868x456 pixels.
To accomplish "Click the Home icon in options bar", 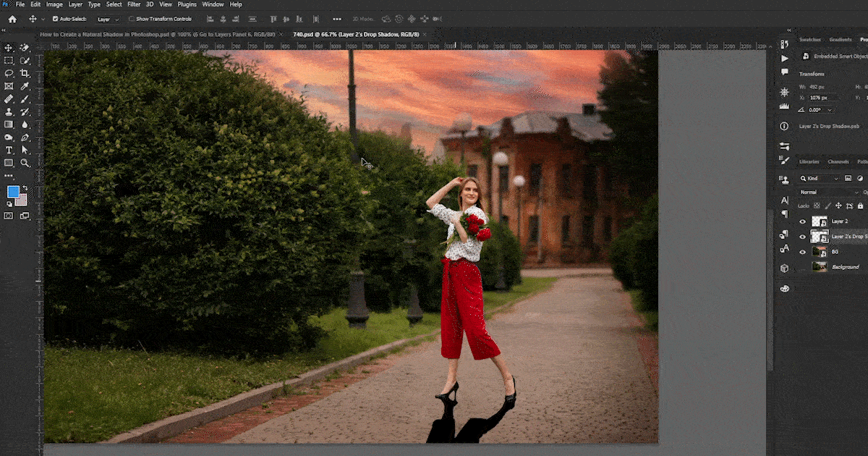I will coord(12,19).
